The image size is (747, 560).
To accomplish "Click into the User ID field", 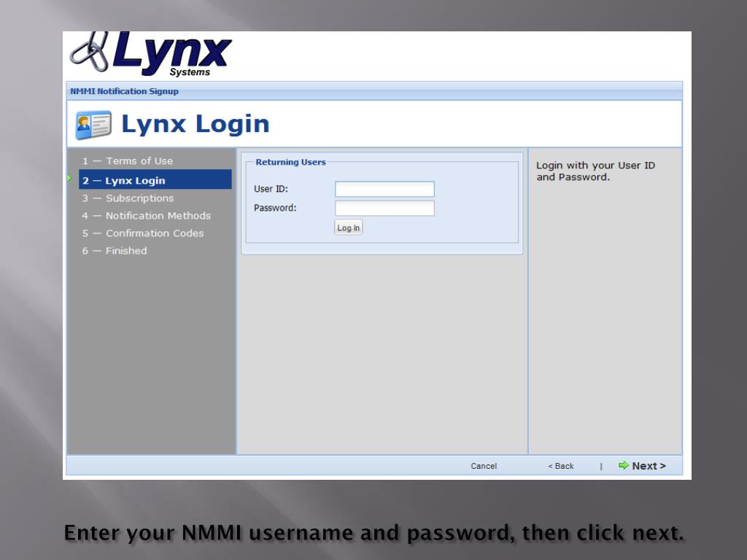I will tap(384, 189).
